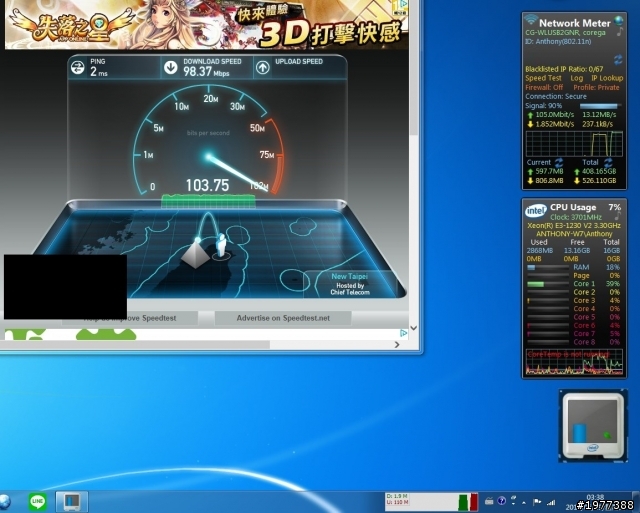Open IP Lookup in Network Meter

pyautogui.click(x=607, y=78)
